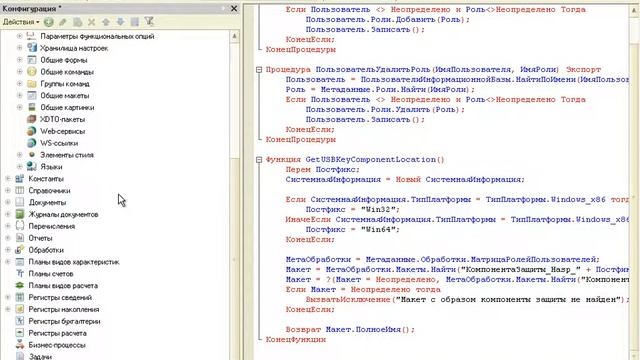
Task: Click the Хранилища настроек icon
Action: (x=32, y=48)
